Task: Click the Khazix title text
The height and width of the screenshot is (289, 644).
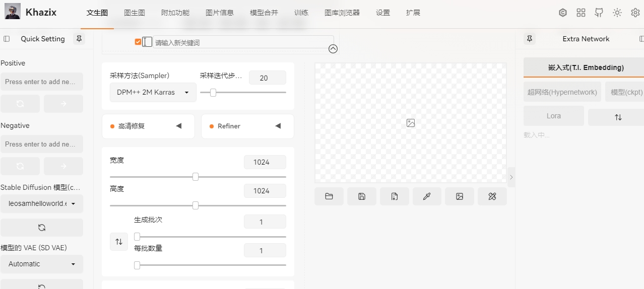Action: [41, 13]
